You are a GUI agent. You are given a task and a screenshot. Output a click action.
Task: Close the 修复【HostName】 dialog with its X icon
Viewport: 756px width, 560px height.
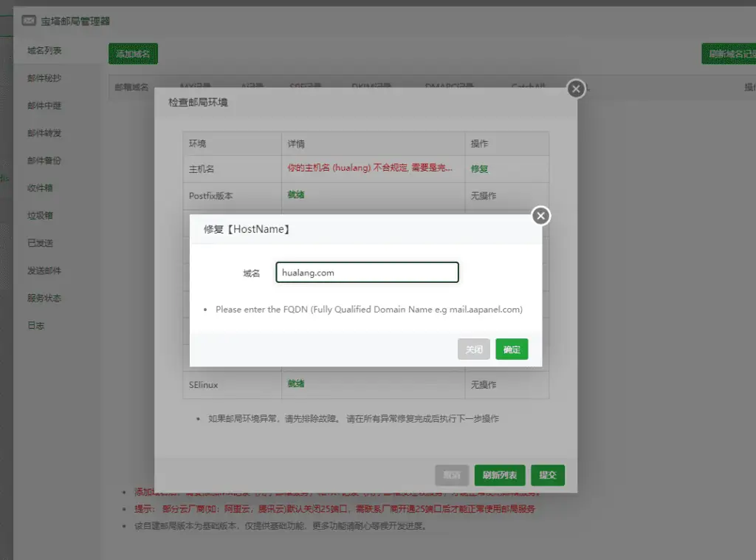tap(540, 216)
